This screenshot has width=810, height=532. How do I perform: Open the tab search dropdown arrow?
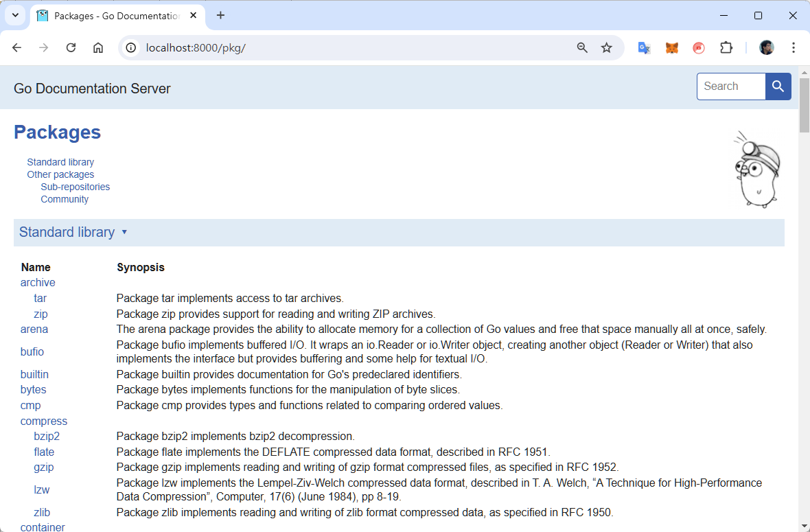pyautogui.click(x=16, y=16)
